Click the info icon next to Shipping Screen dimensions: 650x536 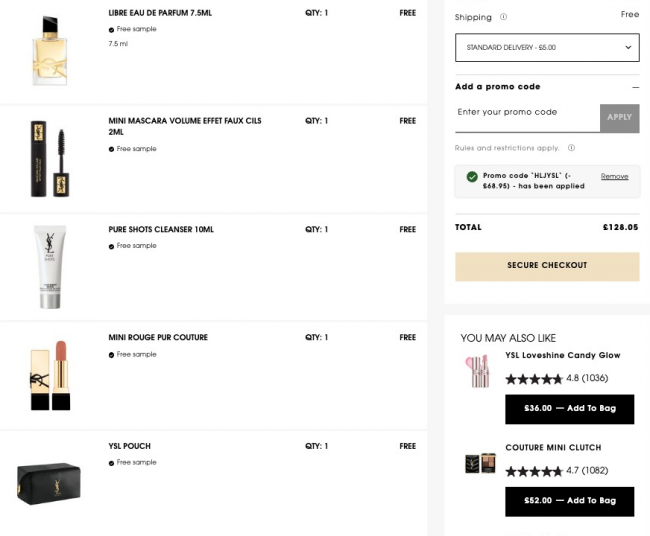pos(503,17)
